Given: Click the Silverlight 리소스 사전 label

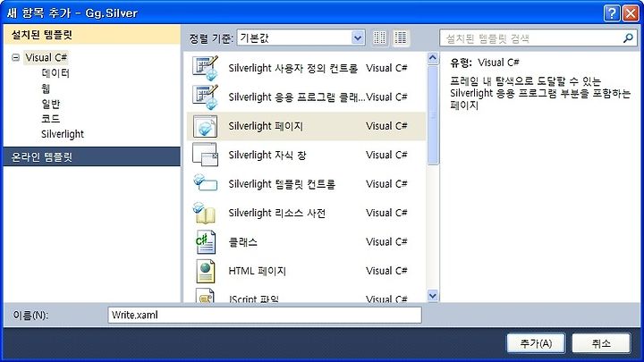Looking at the screenshot, I should pyautogui.click(x=277, y=213).
